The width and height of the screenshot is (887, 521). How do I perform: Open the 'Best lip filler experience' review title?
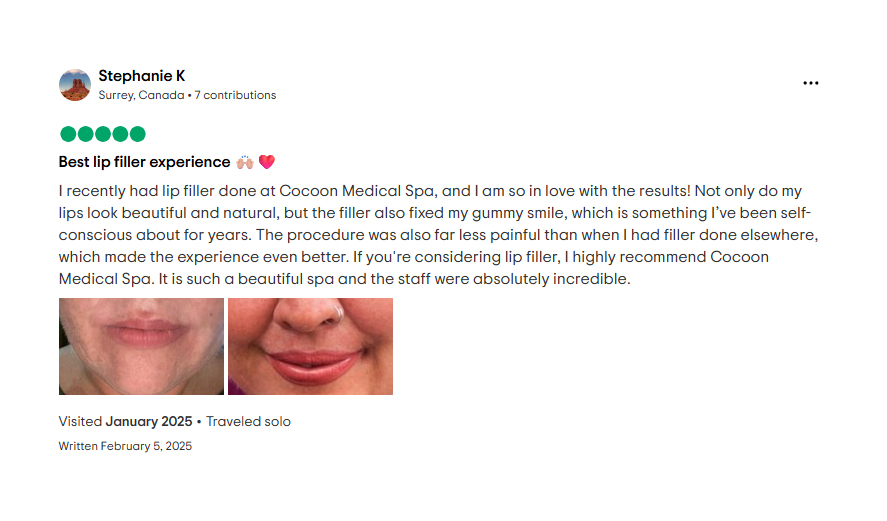pos(144,162)
